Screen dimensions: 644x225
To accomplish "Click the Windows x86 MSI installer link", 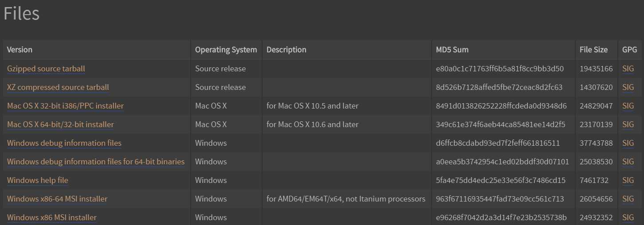I will click(x=52, y=217).
